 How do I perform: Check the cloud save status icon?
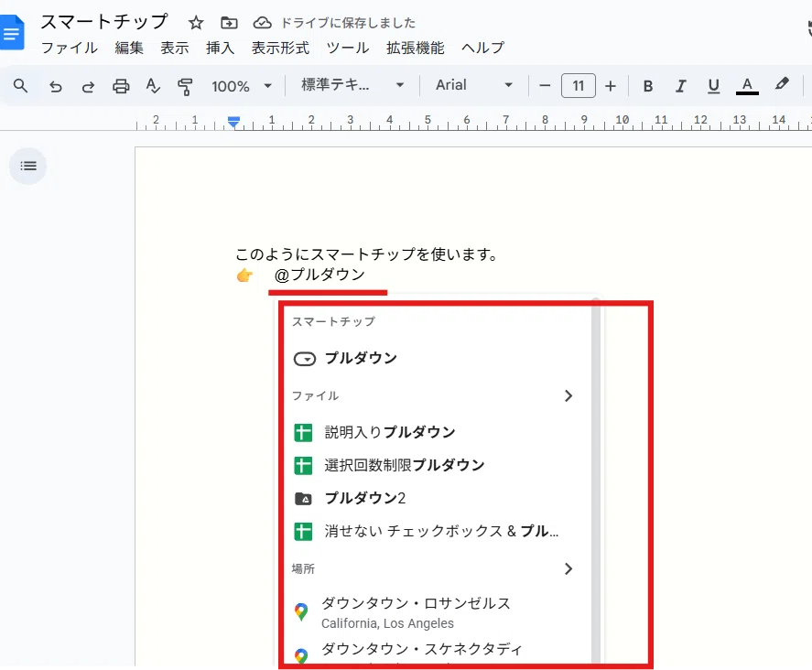pos(262,23)
